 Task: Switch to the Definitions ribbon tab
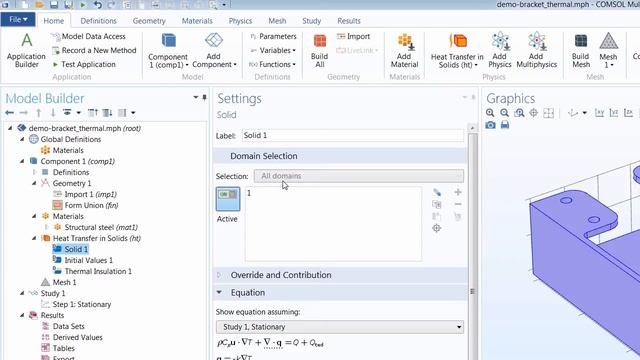pyautogui.click(x=98, y=21)
